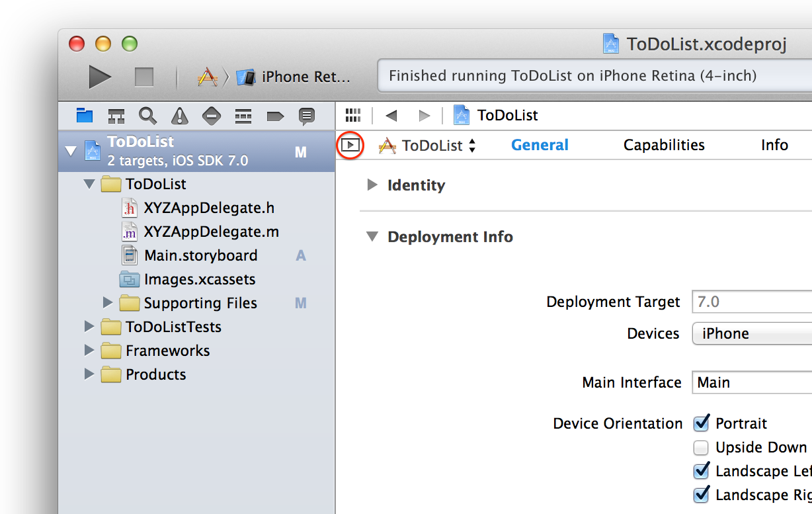Toggle the Landscape Left checkbox
The image size is (812, 514).
coord(701,471)
